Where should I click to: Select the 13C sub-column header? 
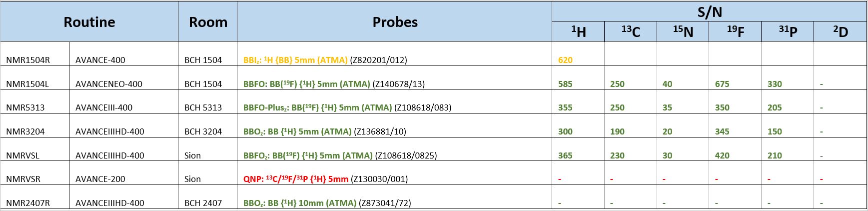click(x=631, y=32)
